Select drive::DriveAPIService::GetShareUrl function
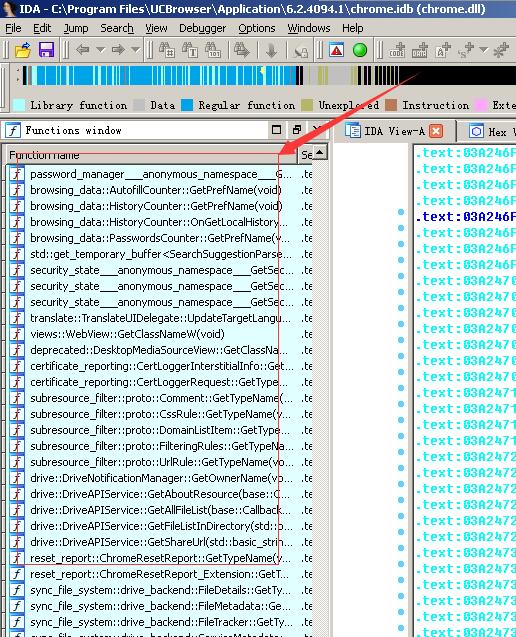 161,542
